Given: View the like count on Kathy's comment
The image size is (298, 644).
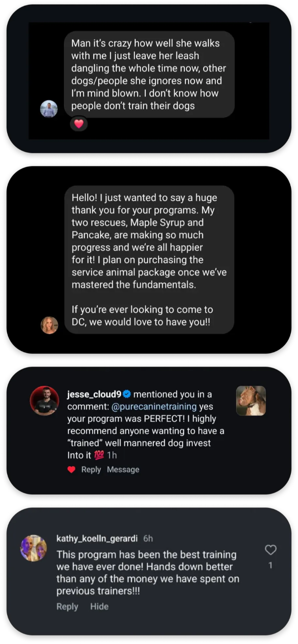Looking at the screenshot, I should (x=270, y=566).
